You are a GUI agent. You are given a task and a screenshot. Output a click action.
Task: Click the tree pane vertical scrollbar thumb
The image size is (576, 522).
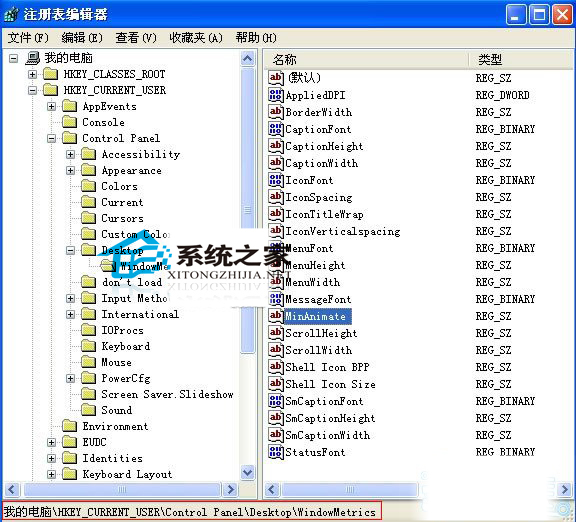pyautogui.click(x=248, y=210)
